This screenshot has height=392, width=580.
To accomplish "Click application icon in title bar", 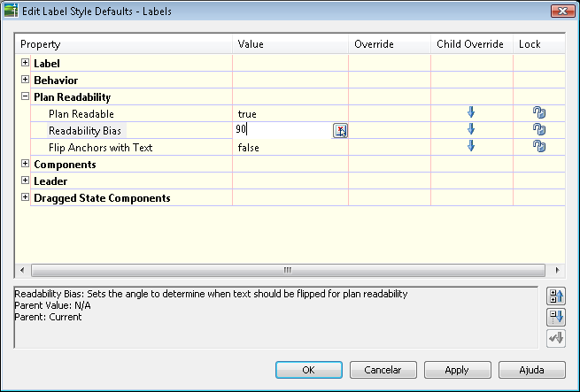I will click(11, 12).
